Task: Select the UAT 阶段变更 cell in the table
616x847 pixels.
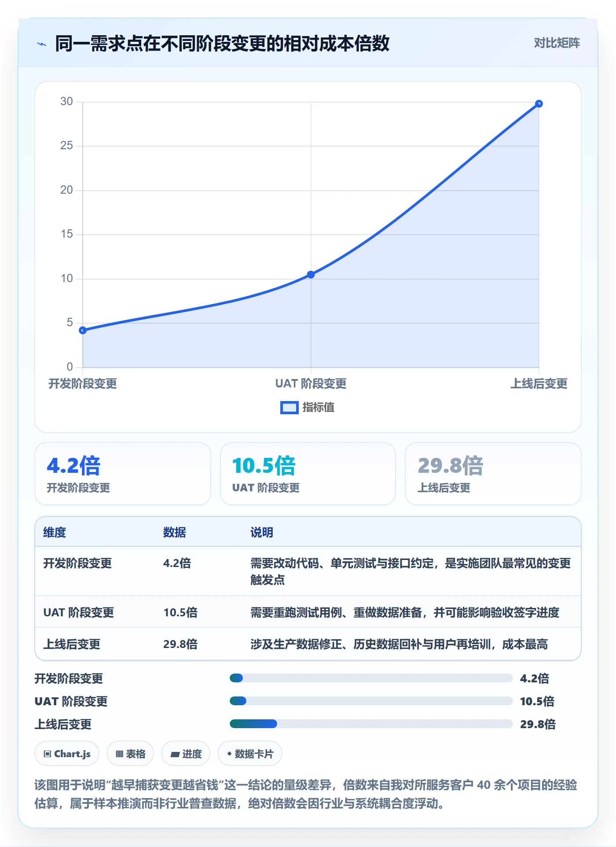Action: 79,612
